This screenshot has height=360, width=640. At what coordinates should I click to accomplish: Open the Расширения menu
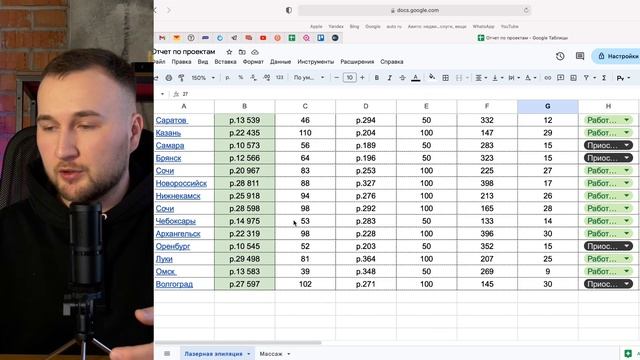[x=357, y=62]
